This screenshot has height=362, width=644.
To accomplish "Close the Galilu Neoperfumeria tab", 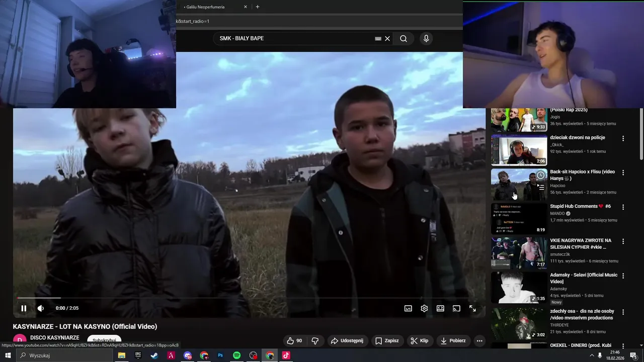I will (246, 7).
